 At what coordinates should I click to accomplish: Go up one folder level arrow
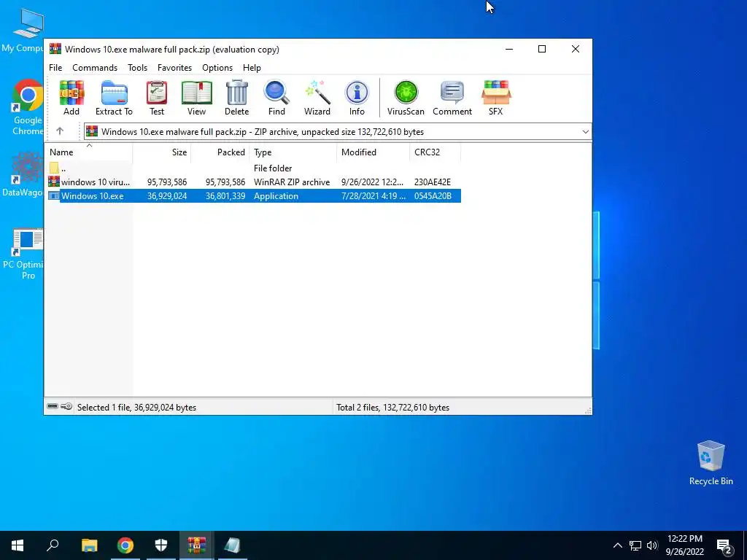point(60,131)
